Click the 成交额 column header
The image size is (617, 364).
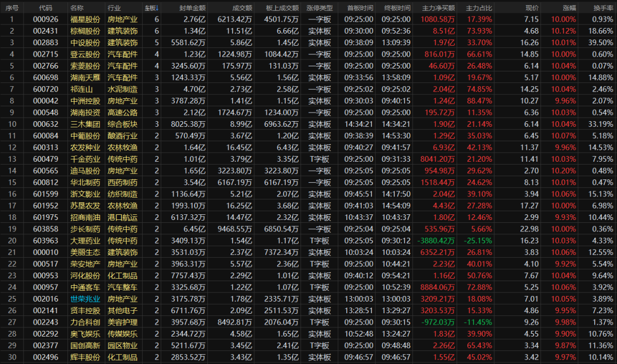click(x=242, y=8)
